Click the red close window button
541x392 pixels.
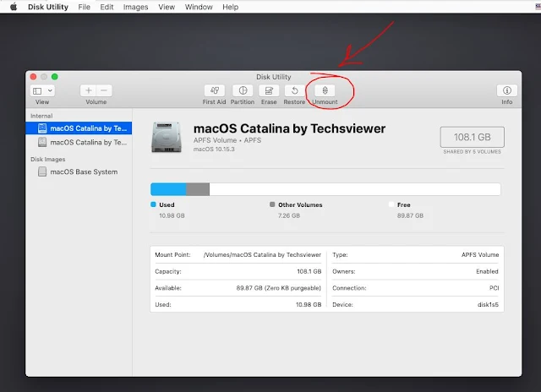[33, 77]
